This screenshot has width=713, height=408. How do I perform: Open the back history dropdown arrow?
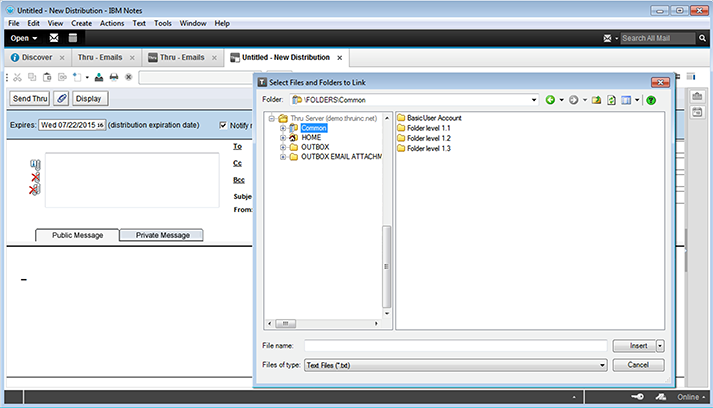pyautogui.click(x=562, y=100)
